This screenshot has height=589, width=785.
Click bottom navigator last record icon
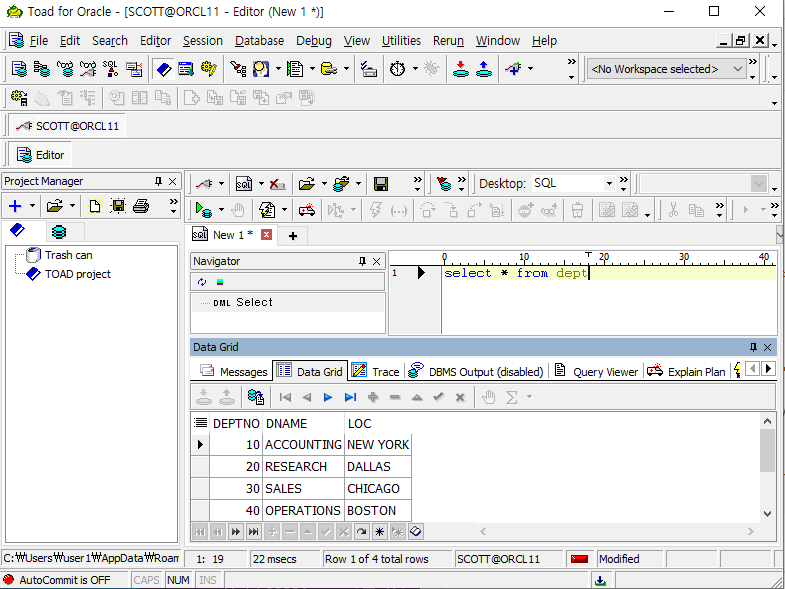pos(254,531)
